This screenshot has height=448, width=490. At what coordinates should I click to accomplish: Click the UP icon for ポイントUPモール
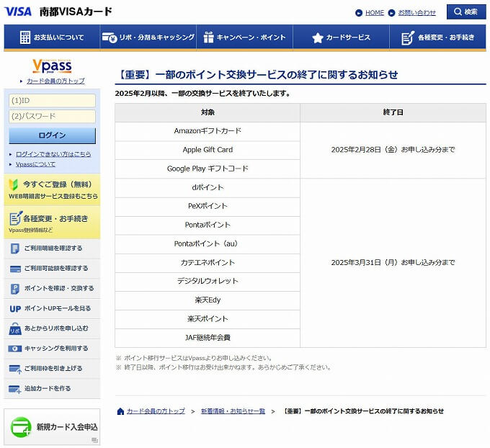[15, 308]
